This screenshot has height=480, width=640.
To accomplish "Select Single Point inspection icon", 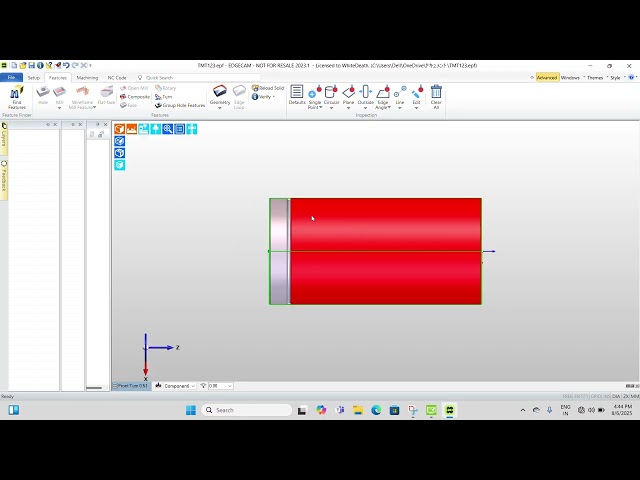I will pos(315,92).
